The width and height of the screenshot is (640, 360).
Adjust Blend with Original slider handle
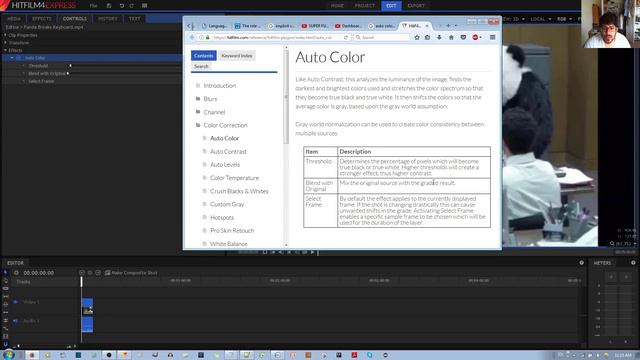click(x=67, y=73)
